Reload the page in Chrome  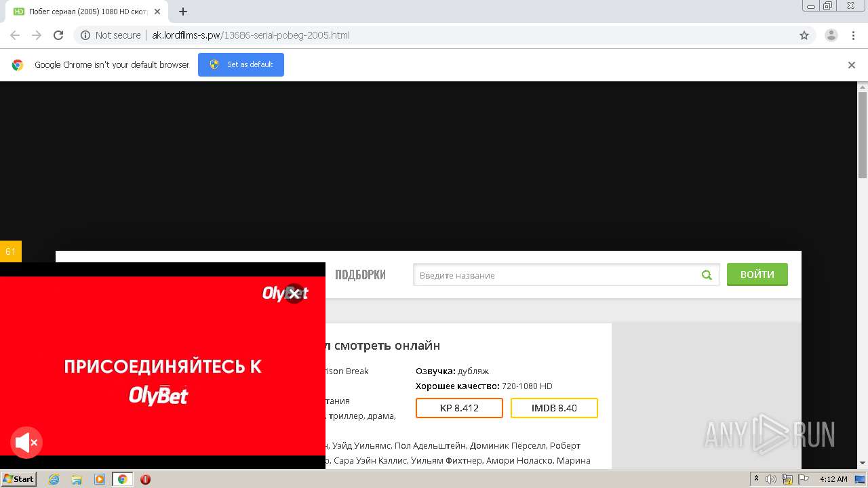click(x=58, y=35)
